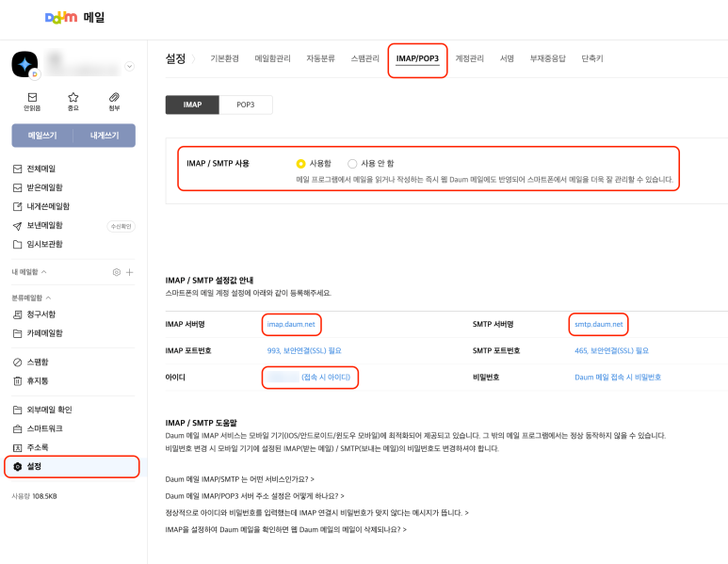Switch to 자동분류 settings tab
The image size is (728, 564).
click(x=320, y=58)
